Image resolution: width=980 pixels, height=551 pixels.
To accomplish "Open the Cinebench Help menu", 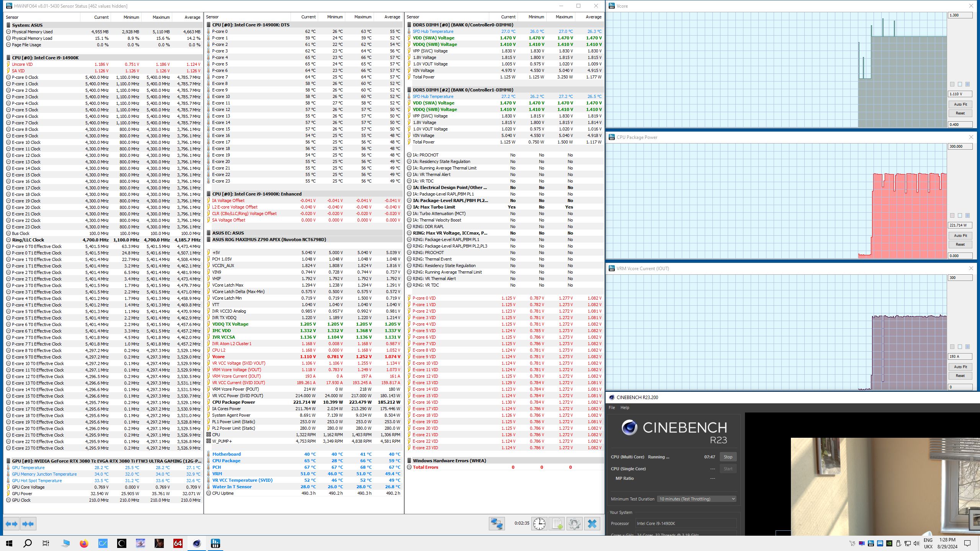I will 625,408.
